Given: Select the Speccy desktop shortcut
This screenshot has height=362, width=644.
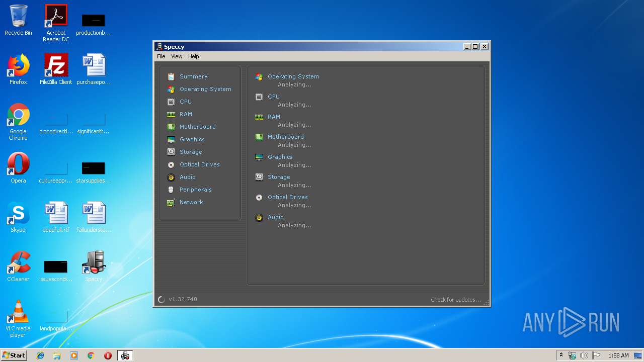Looking at the screenshot, I should coord(94,267).
